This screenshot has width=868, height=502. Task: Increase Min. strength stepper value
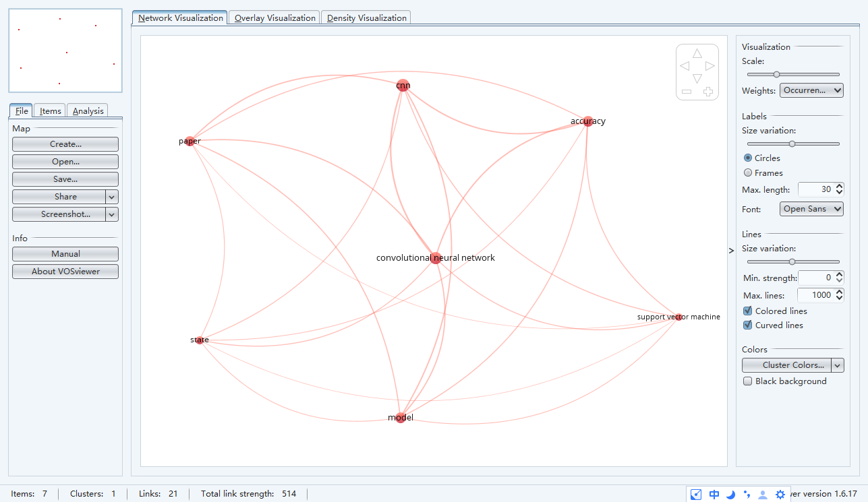click(839, 274)
